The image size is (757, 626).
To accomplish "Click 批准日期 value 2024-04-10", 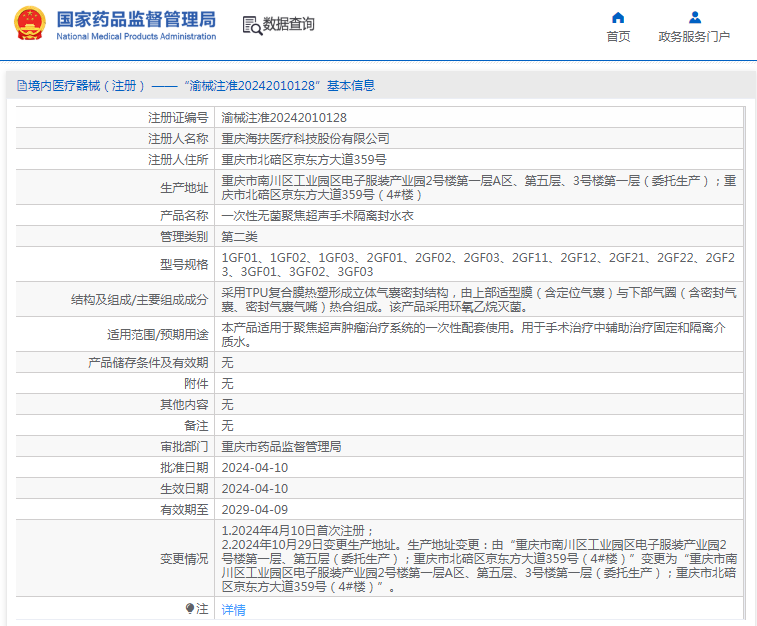I will tap(254, 468).
